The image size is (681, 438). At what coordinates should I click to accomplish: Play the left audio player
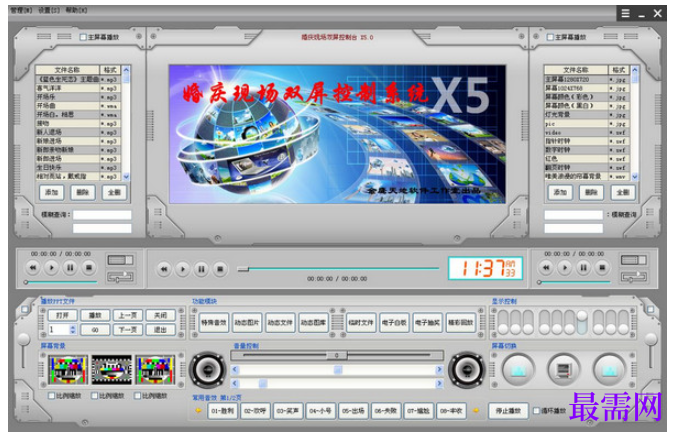coord(51,268)
